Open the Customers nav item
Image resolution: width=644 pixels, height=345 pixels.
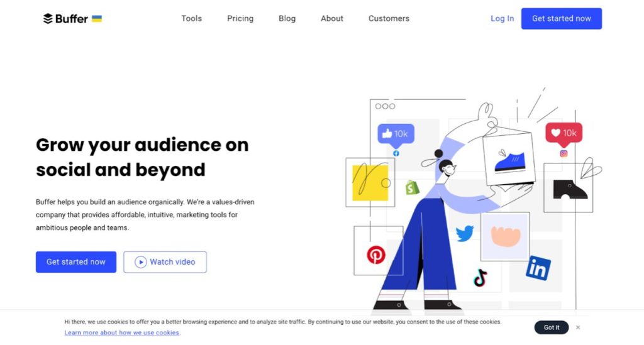389,18
